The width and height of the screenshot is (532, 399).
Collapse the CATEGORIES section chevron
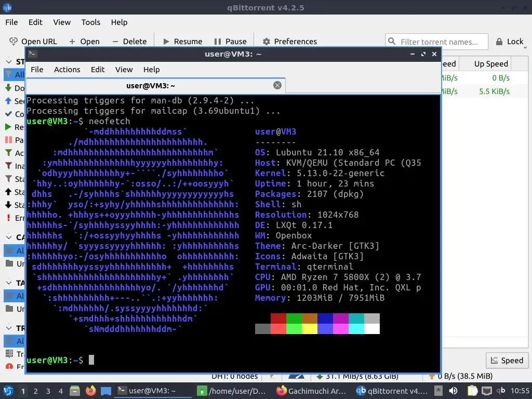click(x=9, y=237)
